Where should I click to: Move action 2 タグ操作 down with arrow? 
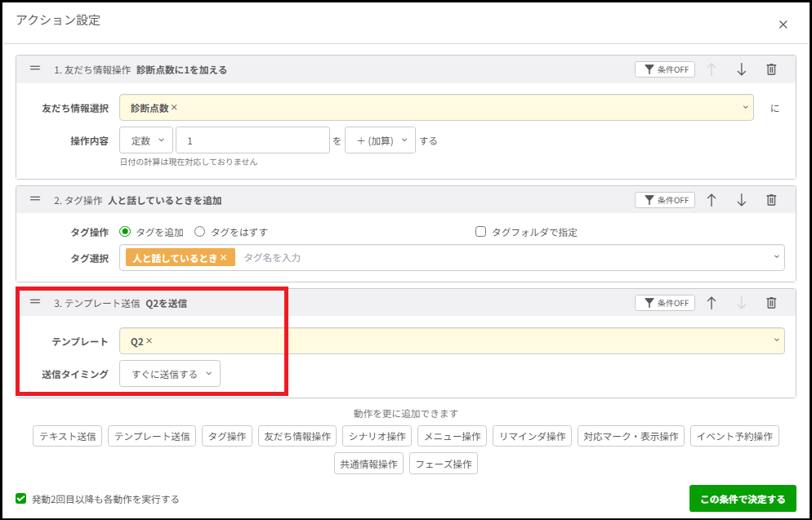click(x=741, y=200)
